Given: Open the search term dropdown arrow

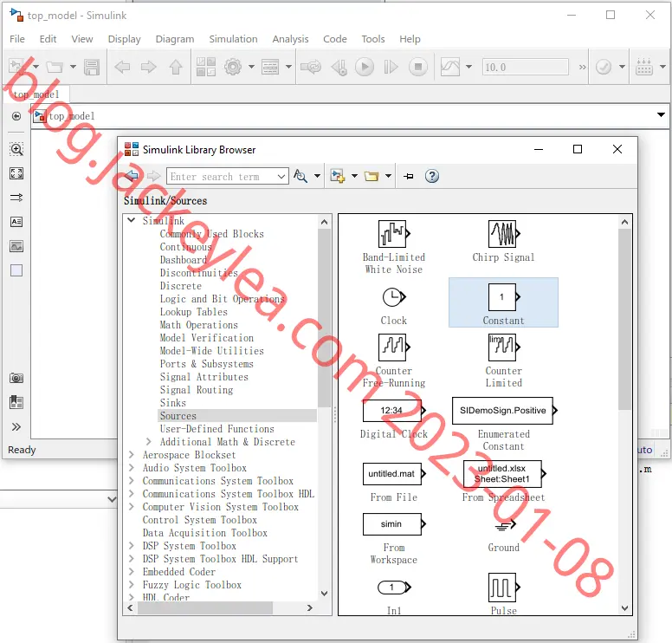Looking at the screenshot, I should (x=281, y=176).
